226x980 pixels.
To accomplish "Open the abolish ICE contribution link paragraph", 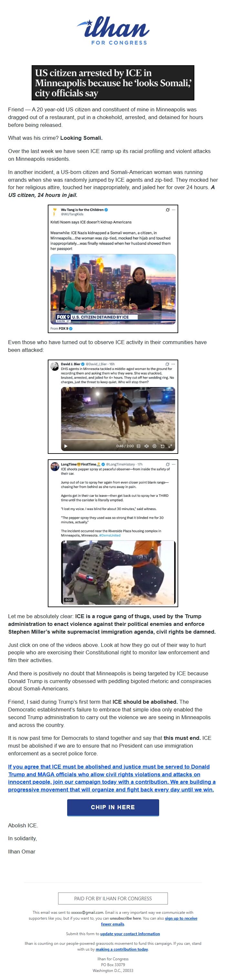I will click(x=111, y=778).
